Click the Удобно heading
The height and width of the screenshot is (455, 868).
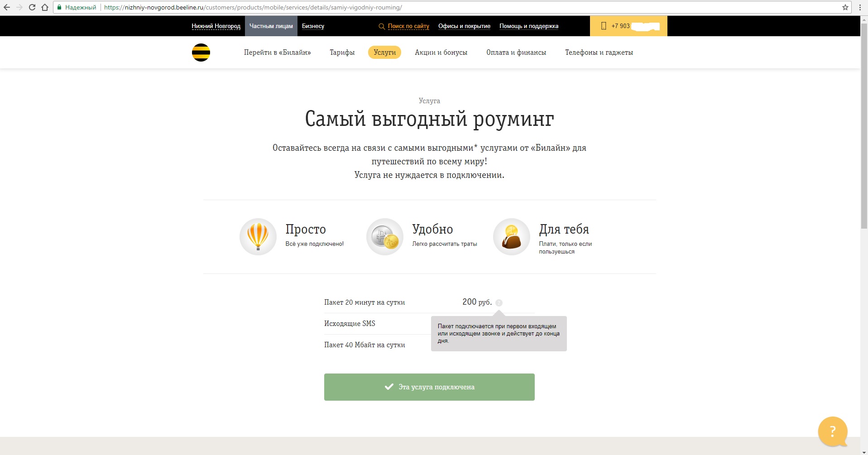pos(432,230)
